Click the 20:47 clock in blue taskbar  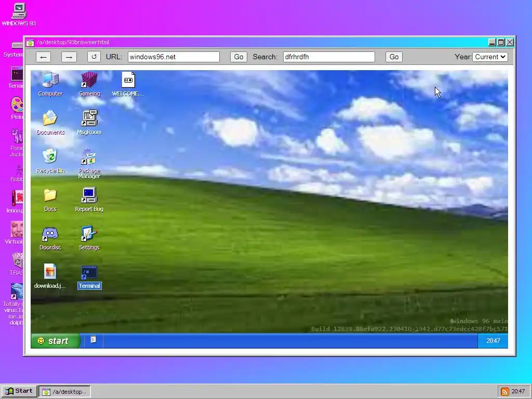493,341
